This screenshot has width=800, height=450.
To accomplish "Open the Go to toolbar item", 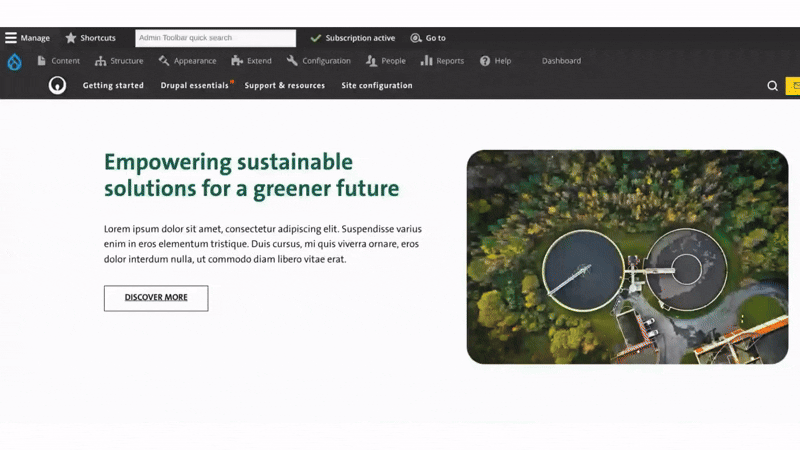I will pyautogui.click(x=428, y=38).
